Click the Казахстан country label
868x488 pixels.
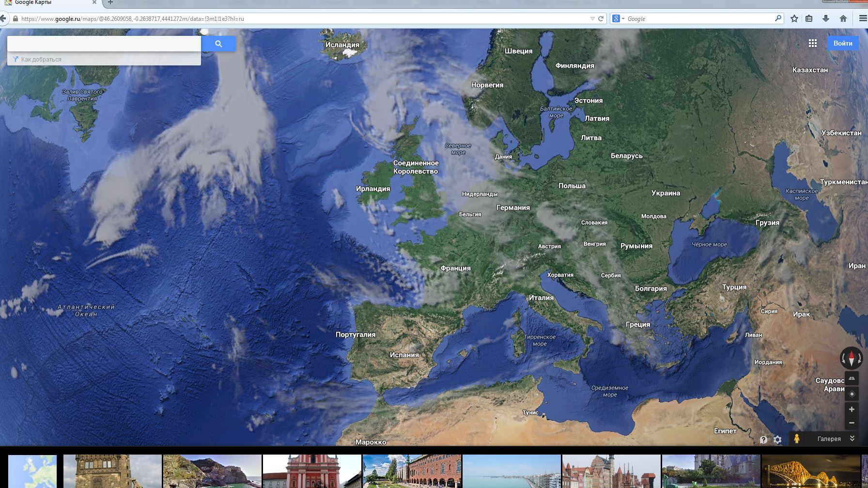pos(810,70)
